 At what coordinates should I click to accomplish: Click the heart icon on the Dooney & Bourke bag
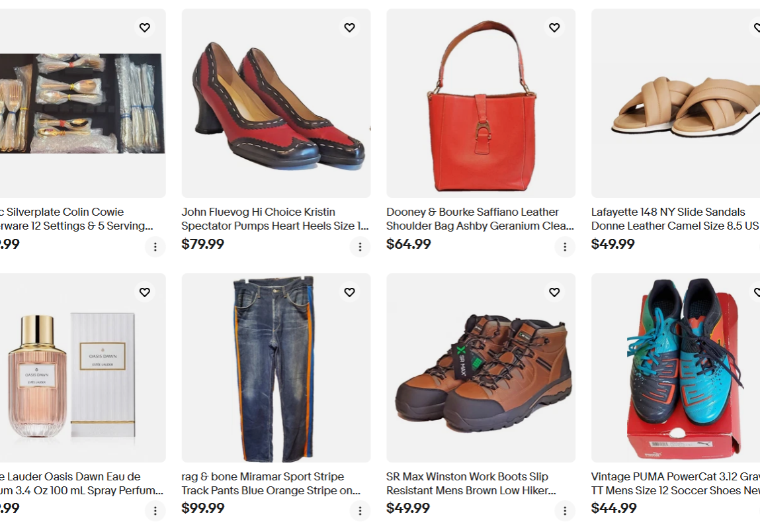pyautogui.click(x=554, y=27)
